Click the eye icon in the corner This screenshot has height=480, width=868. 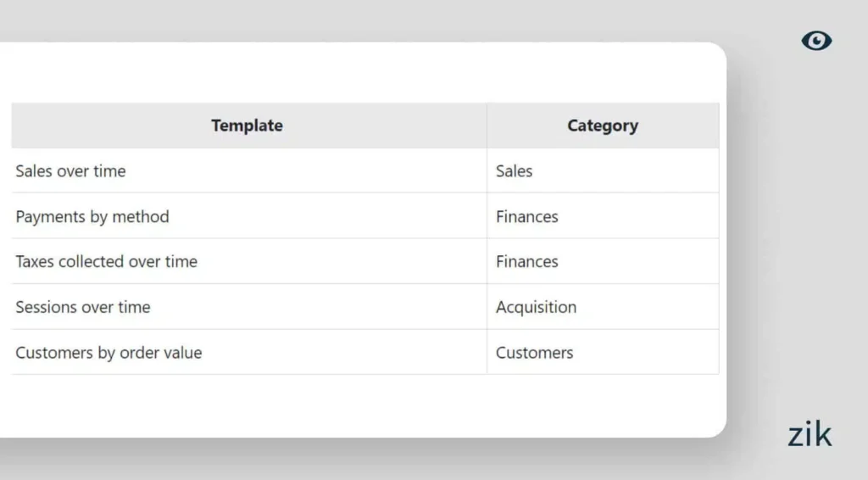point(816,41)
